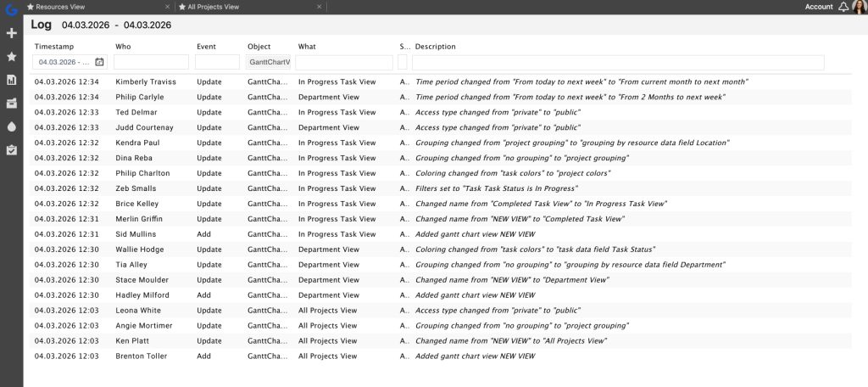Click the Description filter input field
Screen dimensions: 868x387
618,62
